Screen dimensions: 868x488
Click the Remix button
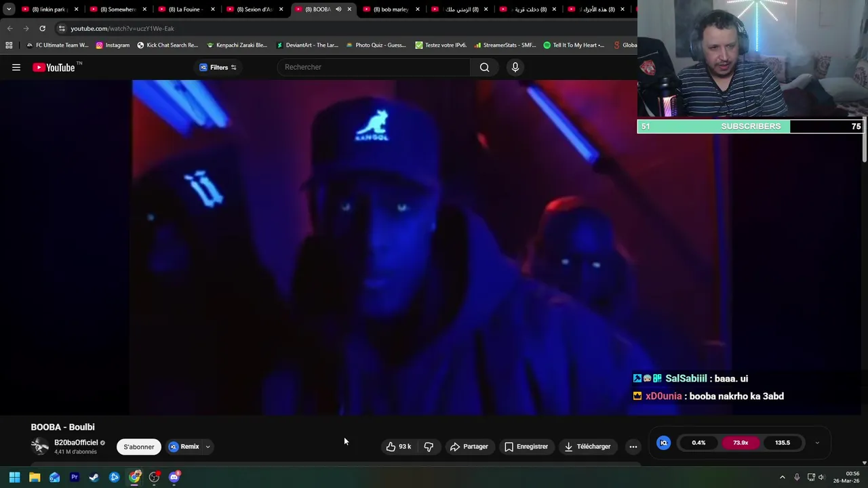pos(184,447)
